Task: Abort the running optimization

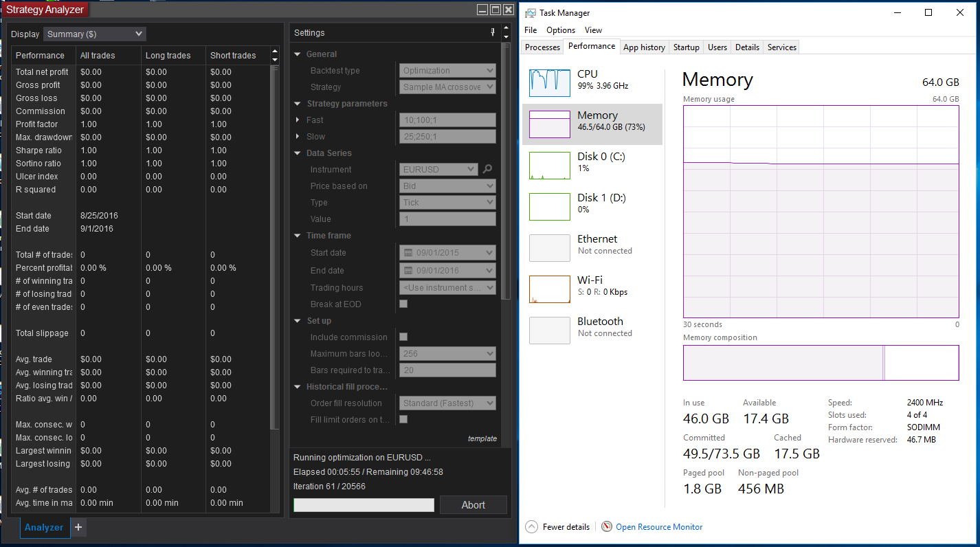Action: click(473, 504)
